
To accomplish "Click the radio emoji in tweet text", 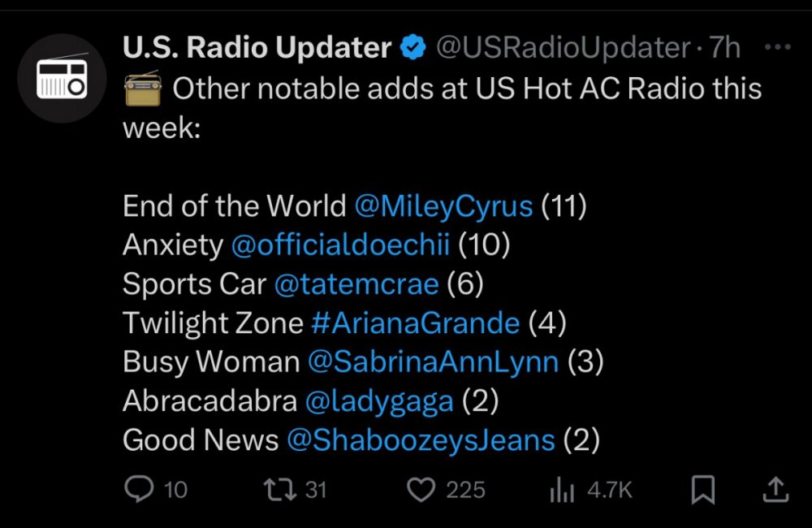I will (x=143, y=89).
